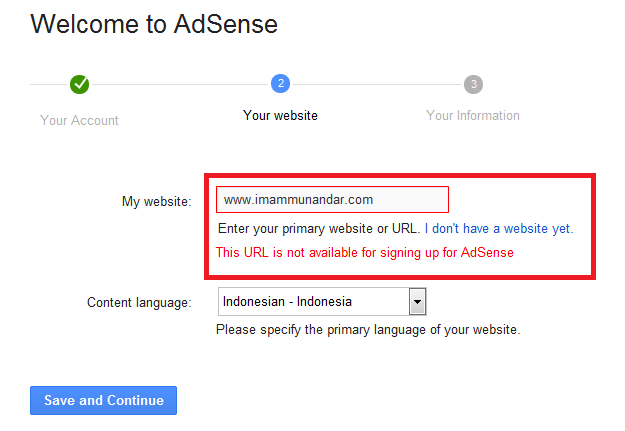
Task: Click progress line between steps 1 and 2
Action: (180, 85)
